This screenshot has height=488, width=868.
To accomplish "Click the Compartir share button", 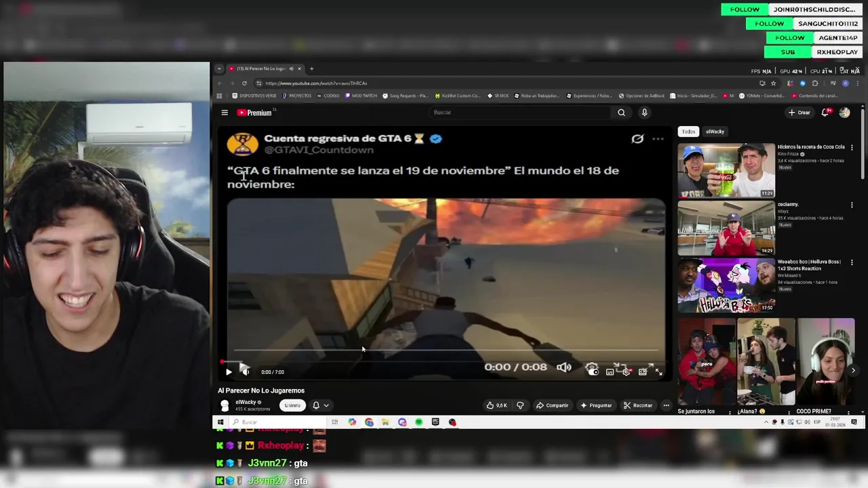I will 552,405.
